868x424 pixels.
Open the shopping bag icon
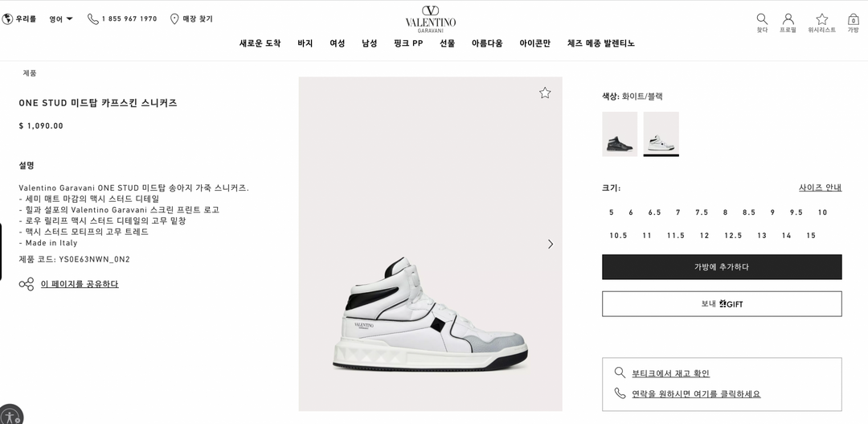coord(853,19)
